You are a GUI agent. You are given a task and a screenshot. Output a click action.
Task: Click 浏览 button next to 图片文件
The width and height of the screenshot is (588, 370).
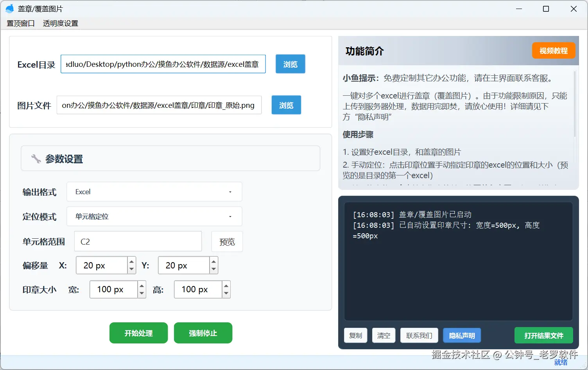tap(286, 105)
